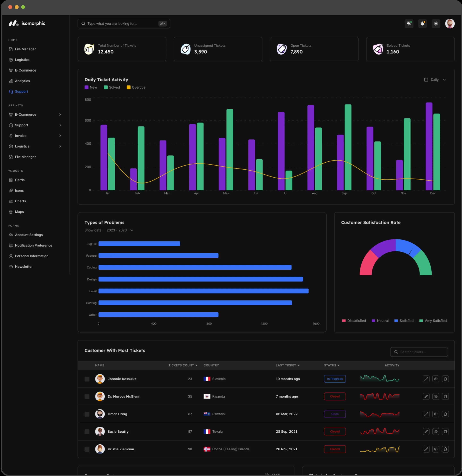
Task: Click the Open status badge for Omar Haag
Action: coord(335,414)
